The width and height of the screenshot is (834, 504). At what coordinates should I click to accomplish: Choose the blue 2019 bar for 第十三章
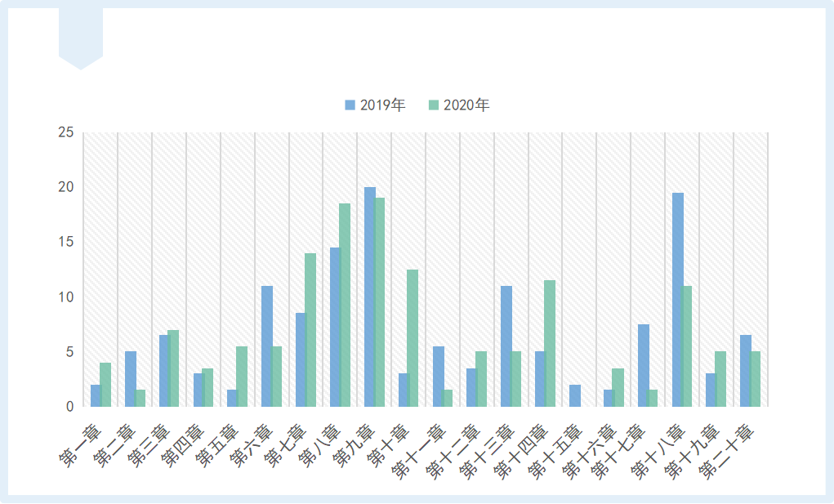pos(506,346)
